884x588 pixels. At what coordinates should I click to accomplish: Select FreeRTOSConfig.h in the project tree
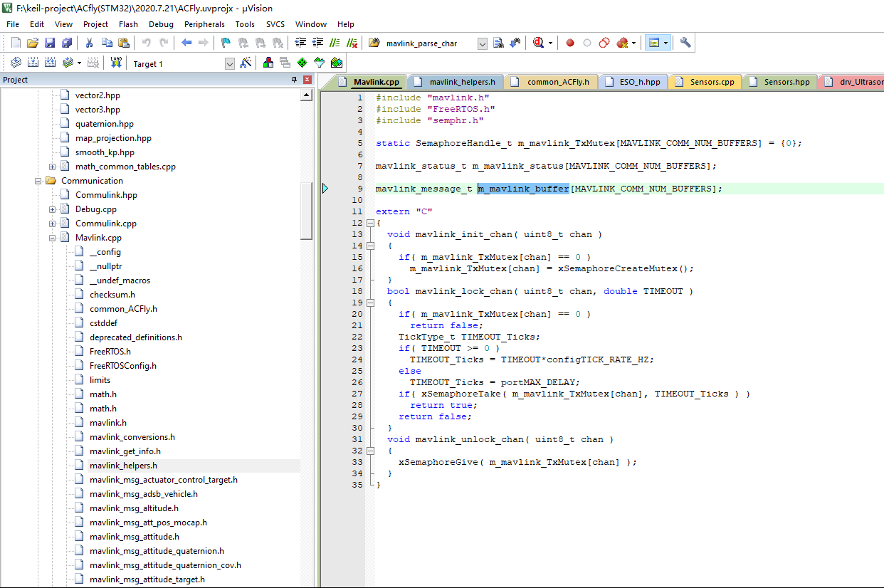pyautogui.click(x=122, y=366)
